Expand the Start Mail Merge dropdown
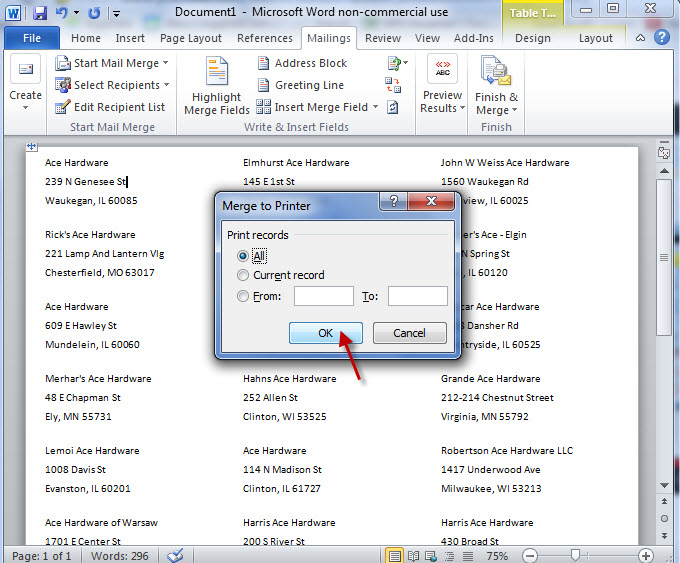 (166, 63)
